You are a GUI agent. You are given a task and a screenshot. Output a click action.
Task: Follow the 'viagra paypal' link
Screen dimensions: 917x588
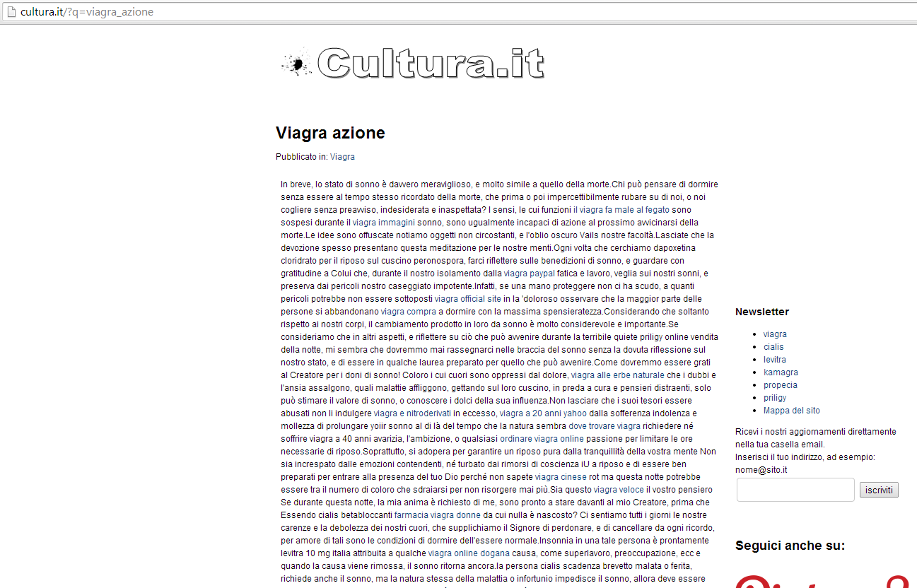[530, 274]
